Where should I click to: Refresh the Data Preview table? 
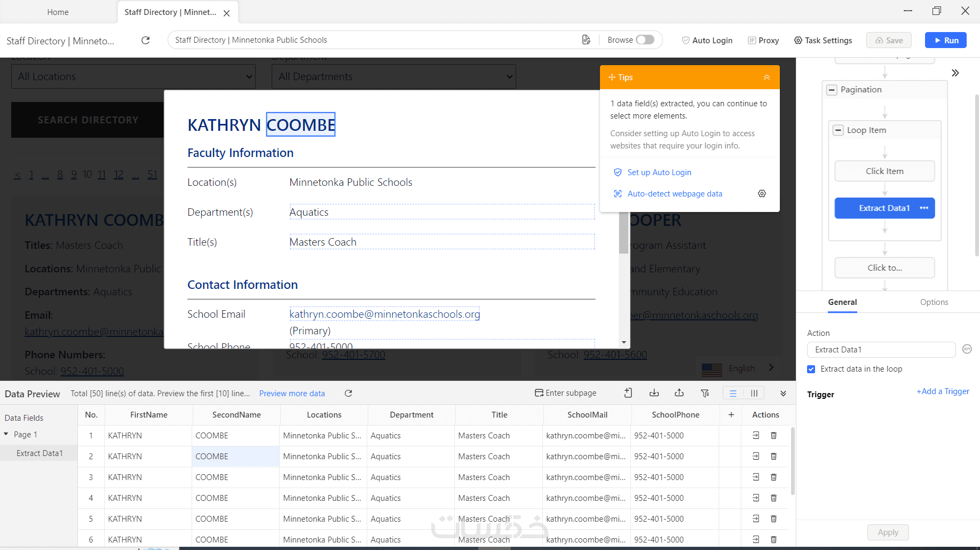(x=348, y=394)
